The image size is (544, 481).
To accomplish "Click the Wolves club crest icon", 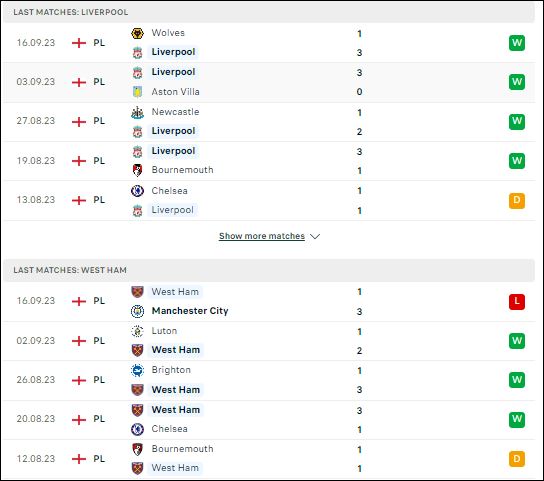I will click(137, 33).
